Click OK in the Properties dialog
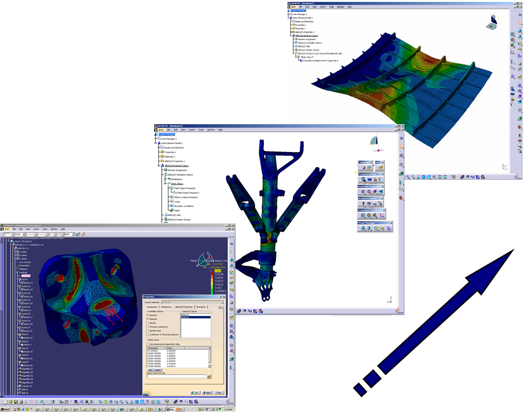The image size is (523, 420). click(195, 392)
